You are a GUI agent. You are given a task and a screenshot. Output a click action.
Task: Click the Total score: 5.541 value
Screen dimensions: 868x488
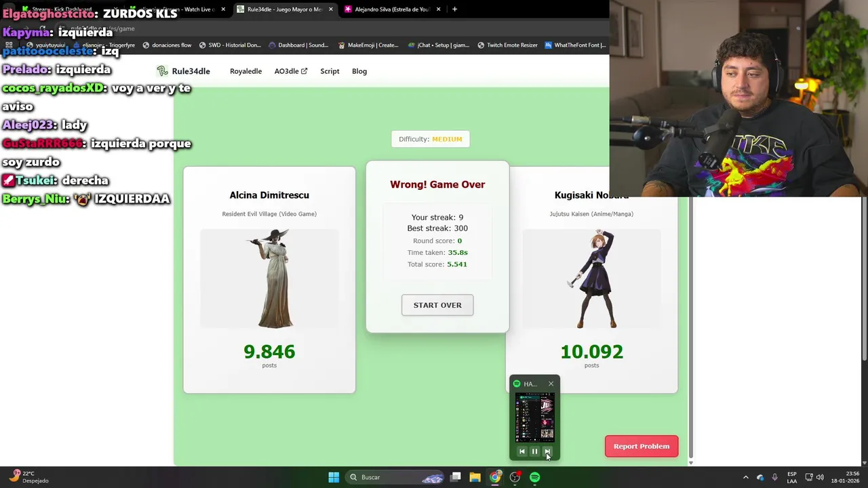point(457,264)
